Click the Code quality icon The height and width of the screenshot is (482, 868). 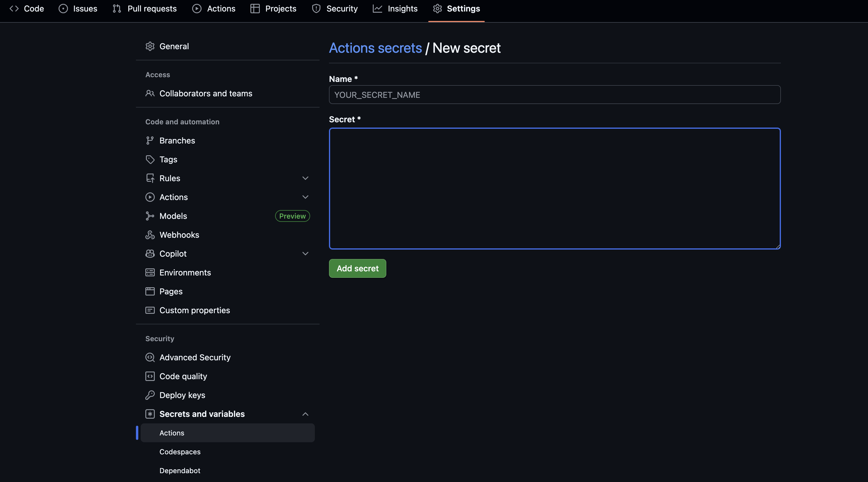click(x=150, y=376)
